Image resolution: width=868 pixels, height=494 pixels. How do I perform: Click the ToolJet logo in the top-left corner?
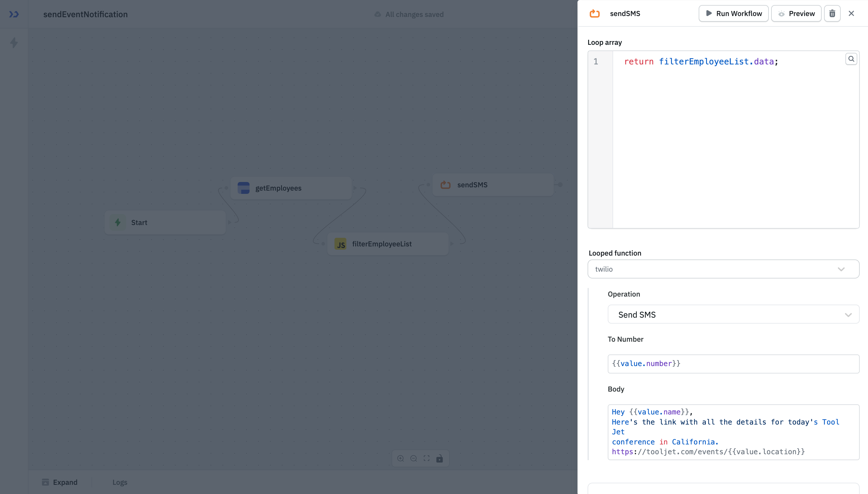[14, 14]
